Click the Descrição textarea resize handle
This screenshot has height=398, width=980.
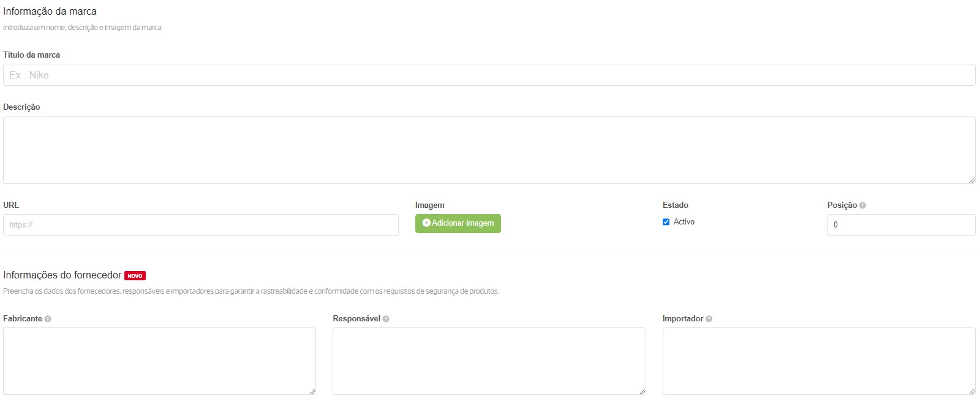pyautogui.click(x=971, y=180)
